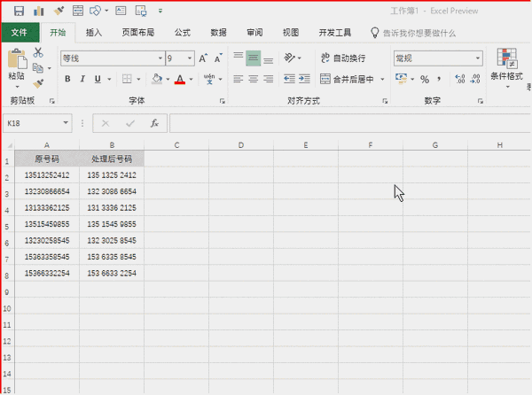Open the 剪贴板 dialog launcher

click(x=52, y=101)
